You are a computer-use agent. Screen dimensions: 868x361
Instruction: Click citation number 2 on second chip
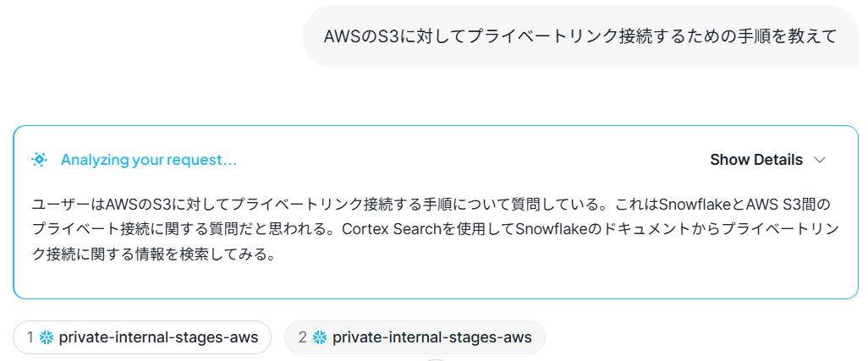pos(302,337)
